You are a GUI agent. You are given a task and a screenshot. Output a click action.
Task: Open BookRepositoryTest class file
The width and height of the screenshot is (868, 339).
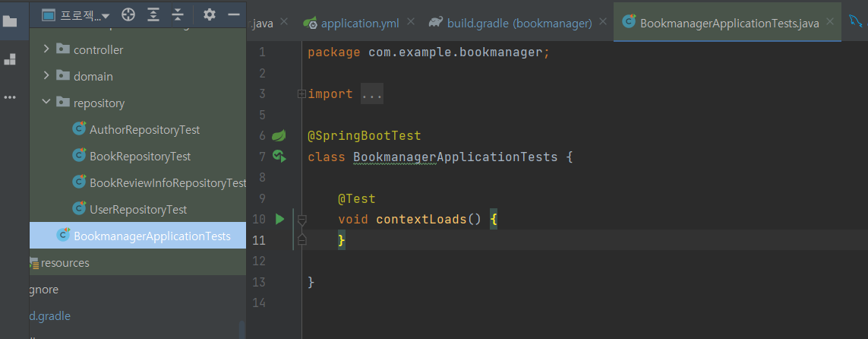140,157
